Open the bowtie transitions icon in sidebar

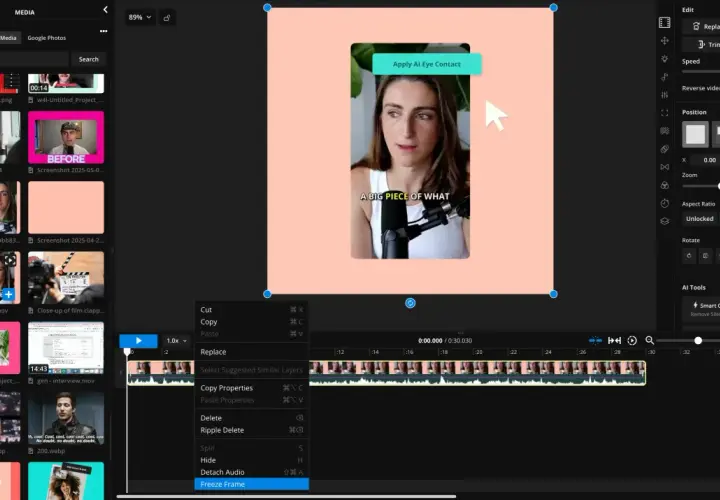click(x=664, y=167)
